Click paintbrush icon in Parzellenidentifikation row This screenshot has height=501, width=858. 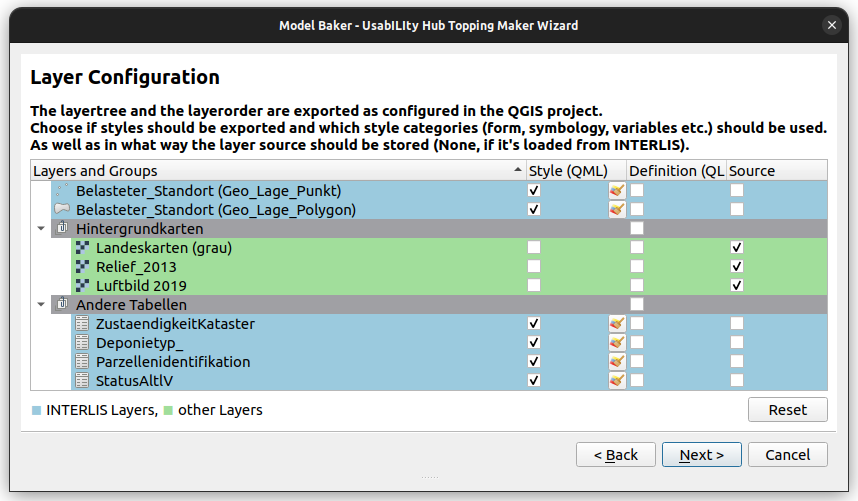(617, 361)
